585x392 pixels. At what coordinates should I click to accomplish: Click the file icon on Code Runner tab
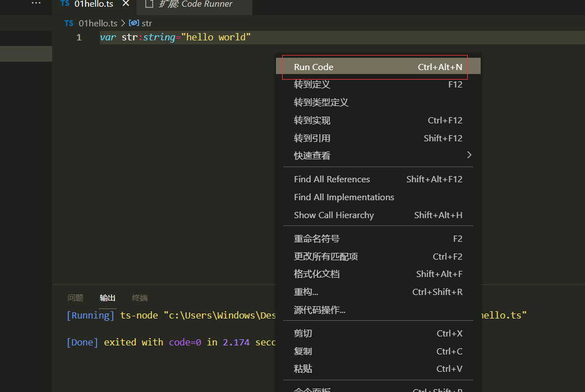(149, 4)
